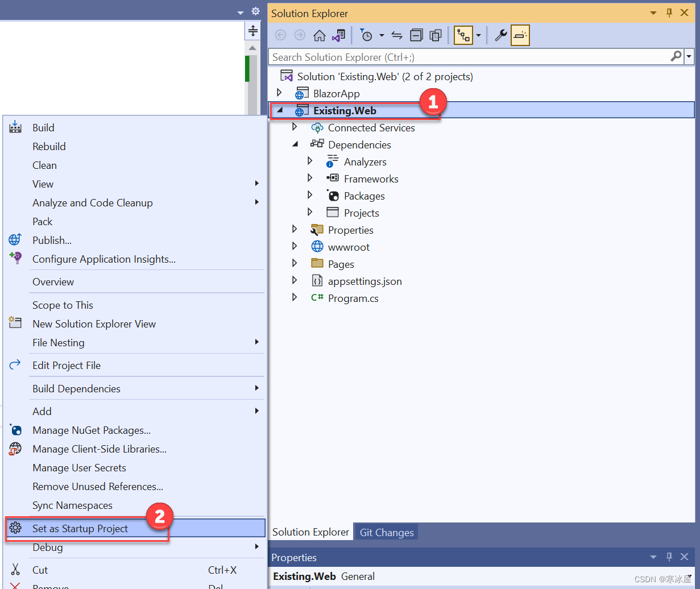The width and height of the screenshot is (700, 589).
Task: Click the Collapse All icon in toolbar
Action: click(416, 35)
